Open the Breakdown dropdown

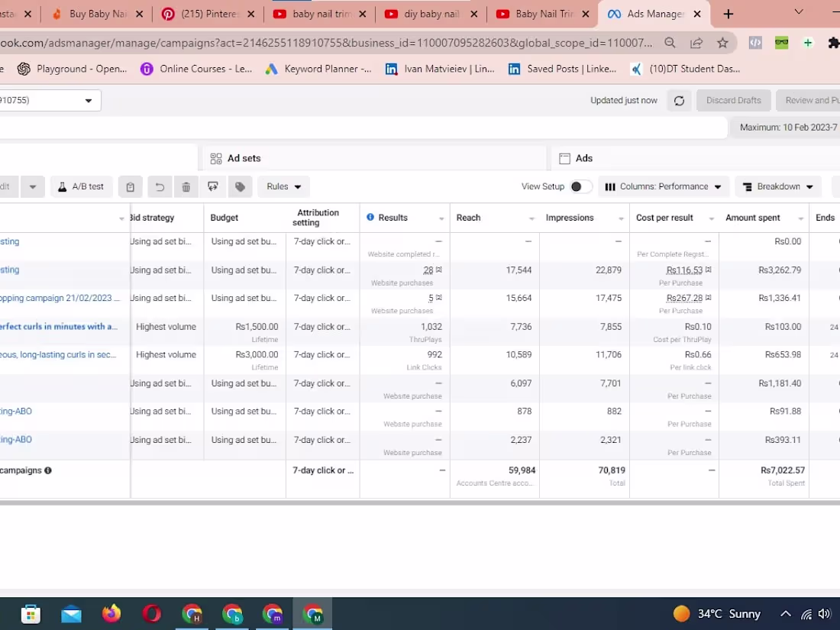click(x=778, y=187)
